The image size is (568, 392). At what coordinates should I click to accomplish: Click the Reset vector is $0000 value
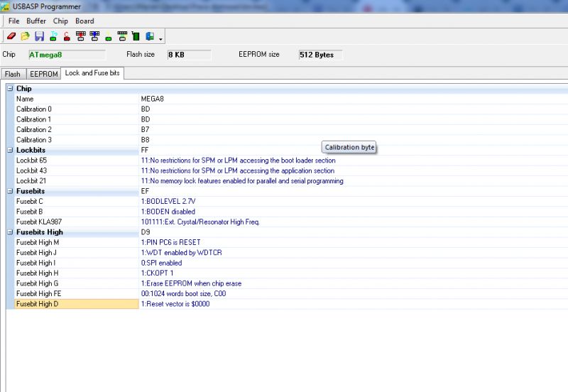(x=175, y=304)
